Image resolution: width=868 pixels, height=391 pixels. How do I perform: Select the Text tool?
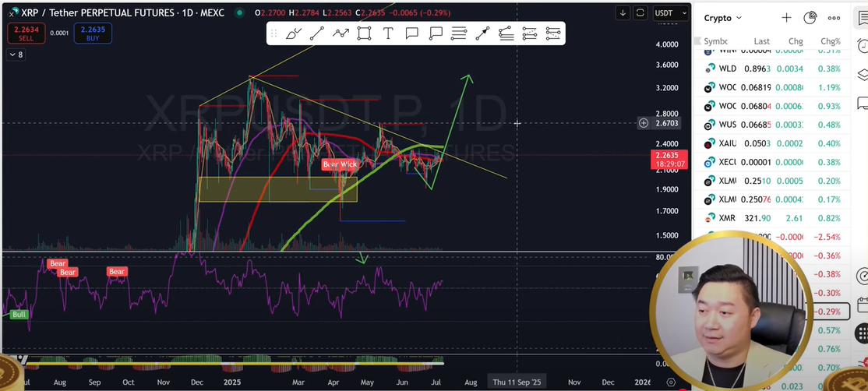388,33
